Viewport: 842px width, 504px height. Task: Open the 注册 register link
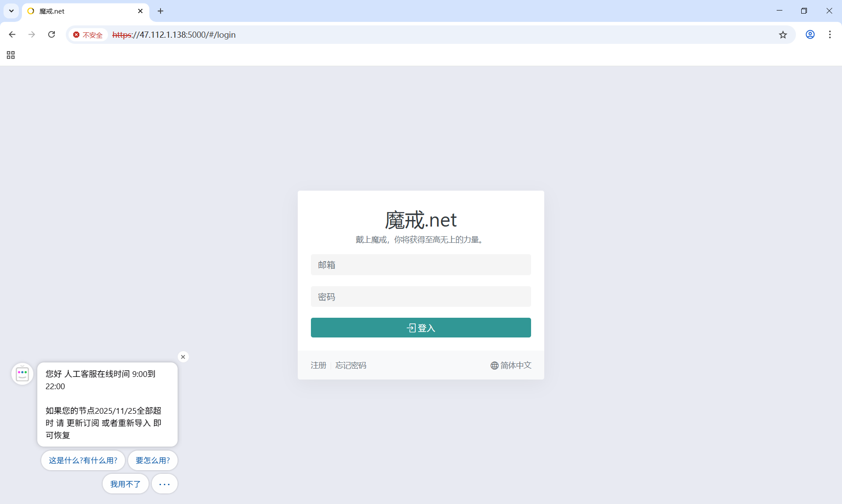pyautogui.click(x=318, y=366)
